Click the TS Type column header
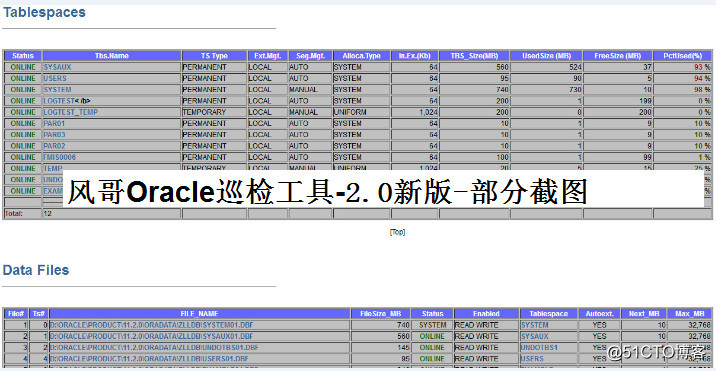 [x=214, y=56]
